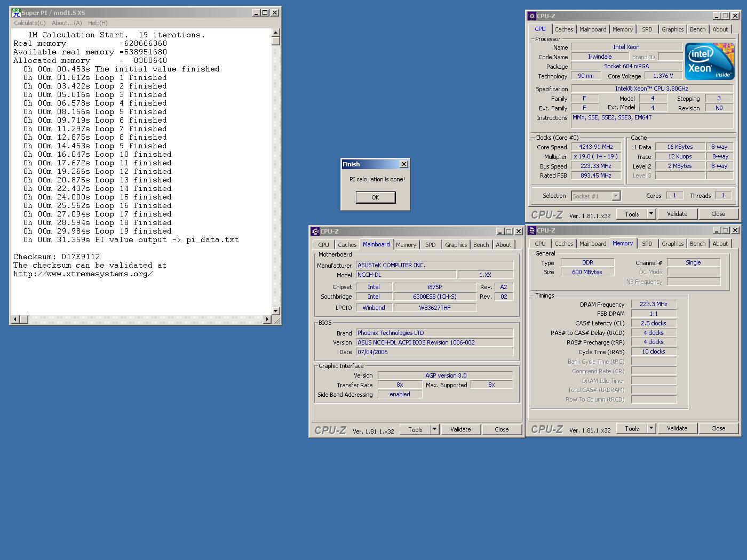The image size is (747, 560).
Task: Close the Finish dialog with X
Action: point(404,164)
